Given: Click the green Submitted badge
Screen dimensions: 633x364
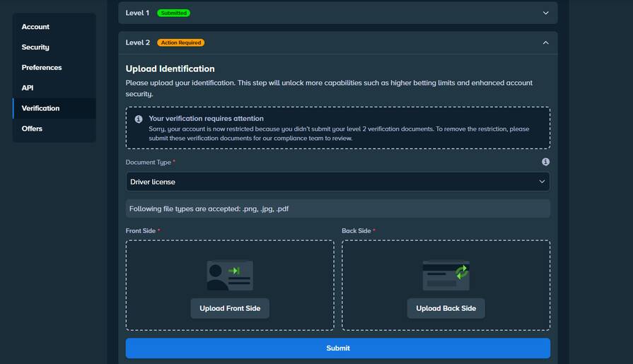Looking at the screenshot, I should [x=173, y=13].
